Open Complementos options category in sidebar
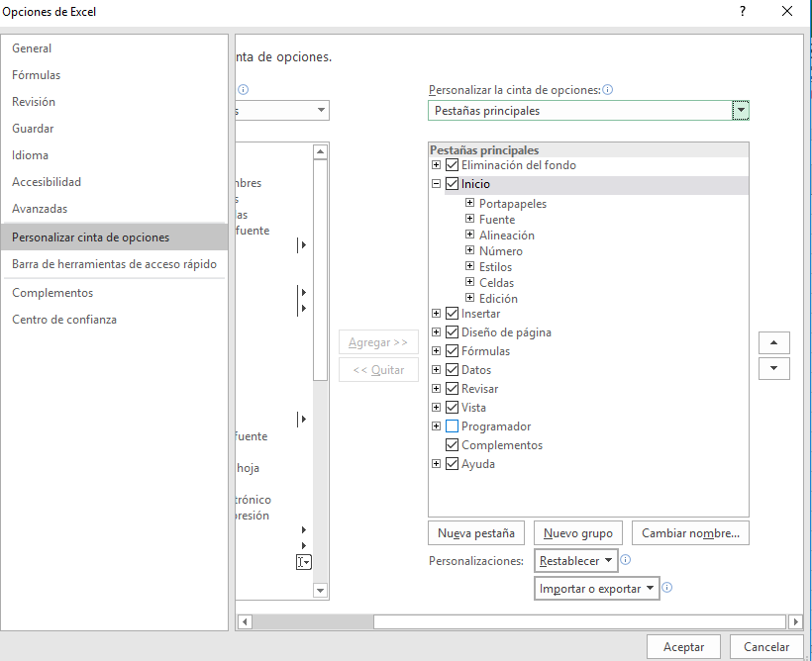Screen dimensions: 812x661 [x=52, y=293]
